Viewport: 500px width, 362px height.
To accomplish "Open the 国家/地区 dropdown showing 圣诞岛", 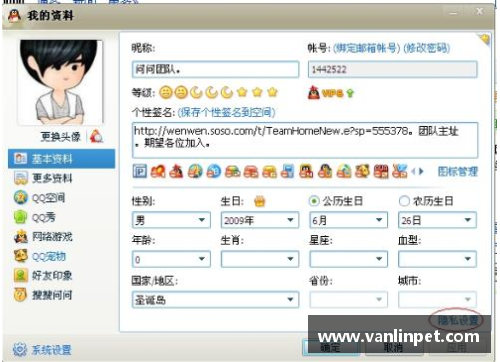I will coord(215,300).
